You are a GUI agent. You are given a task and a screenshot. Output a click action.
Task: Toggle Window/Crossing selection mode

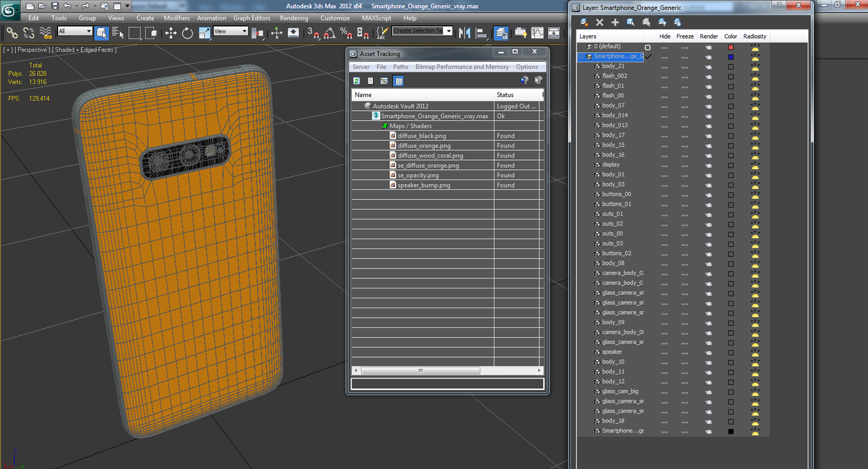click(151, 33)
